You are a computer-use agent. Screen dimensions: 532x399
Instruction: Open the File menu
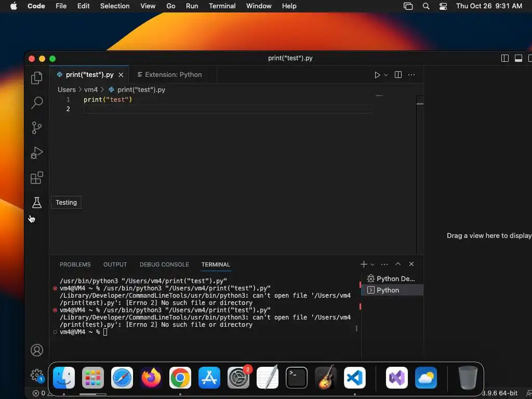click(61, 6)
